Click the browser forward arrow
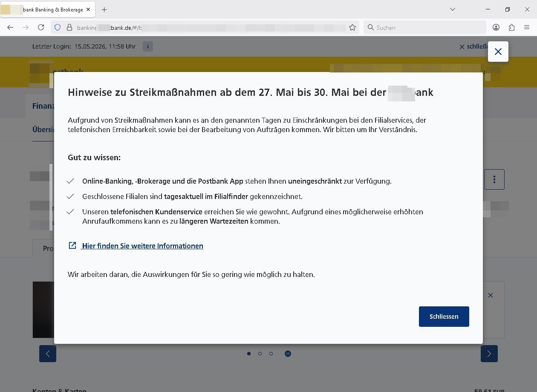 pyautogui.click(x=26, y=27)
